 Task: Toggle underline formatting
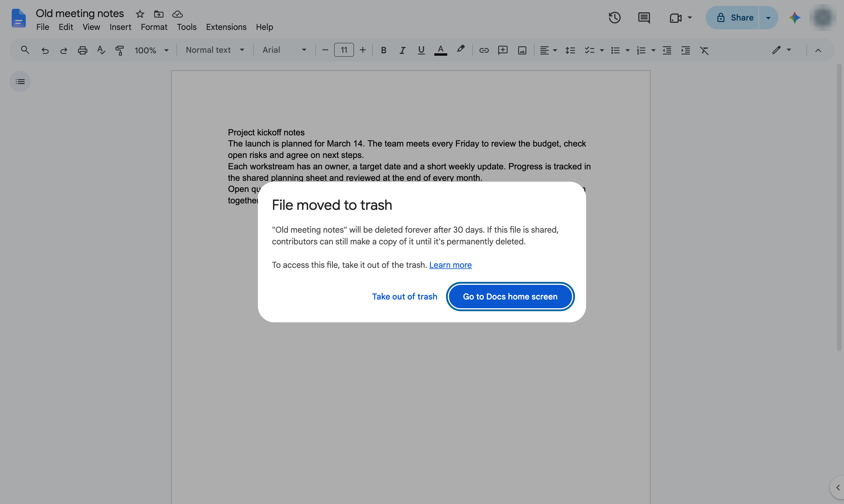point(421,50)
